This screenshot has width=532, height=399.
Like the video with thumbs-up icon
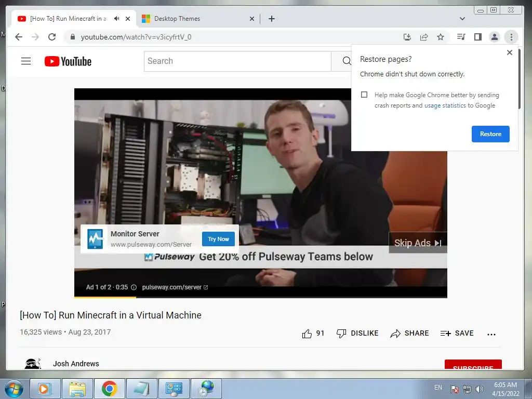(x=307, y=334)
